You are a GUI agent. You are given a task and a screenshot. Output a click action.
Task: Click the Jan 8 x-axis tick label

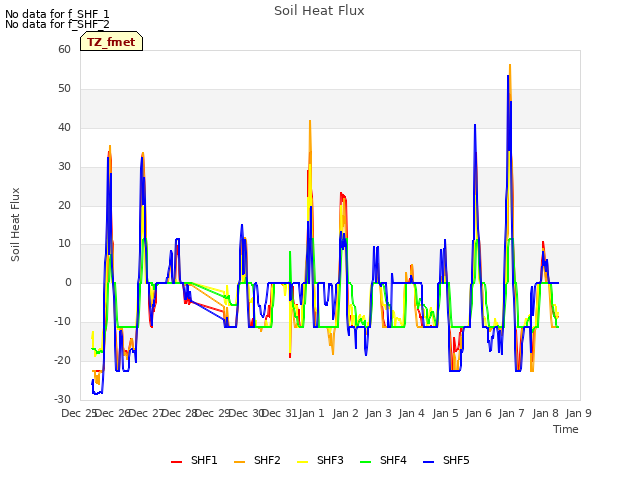[x=545, y=413]
